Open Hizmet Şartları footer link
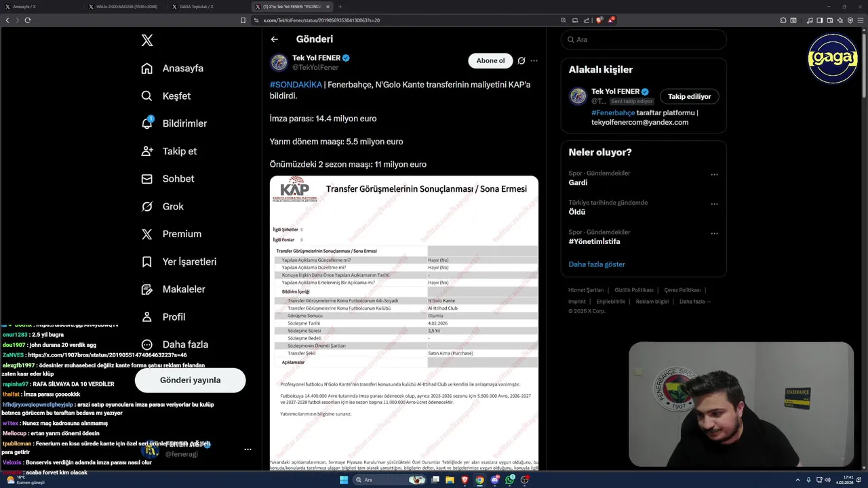The height and width of the screenshot is (488, 868). pos(586,290)
